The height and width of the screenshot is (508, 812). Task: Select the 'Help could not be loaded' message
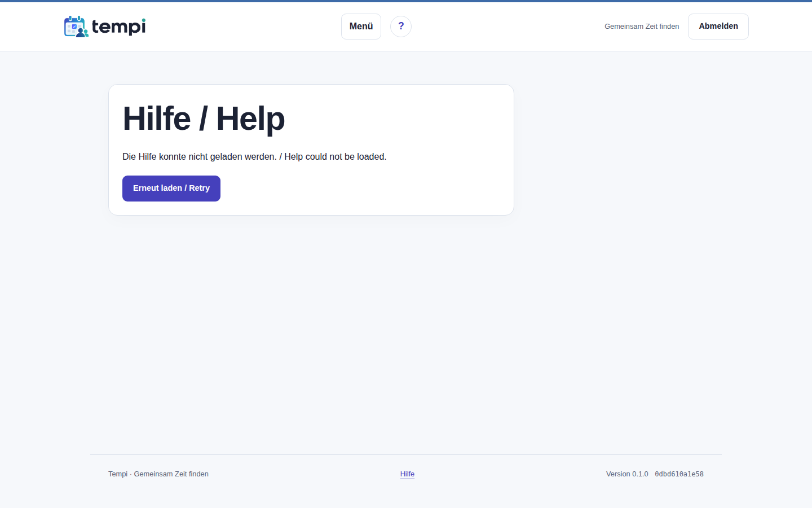(336, 157)
